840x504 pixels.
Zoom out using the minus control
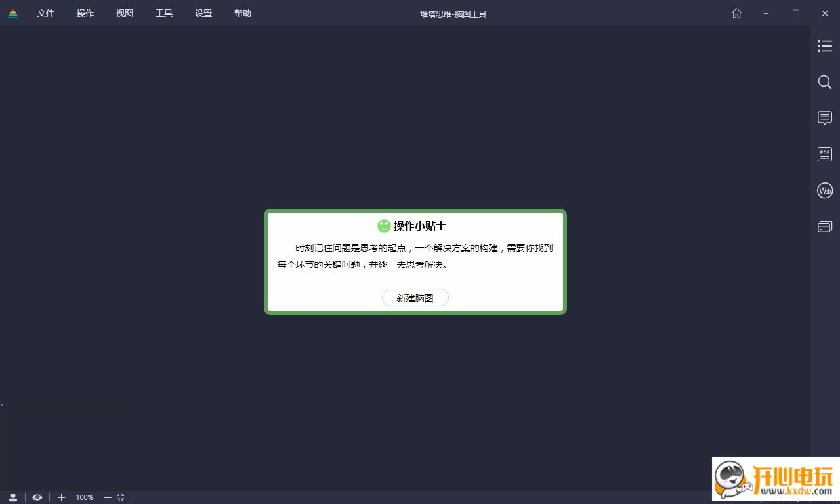point(107,497)
